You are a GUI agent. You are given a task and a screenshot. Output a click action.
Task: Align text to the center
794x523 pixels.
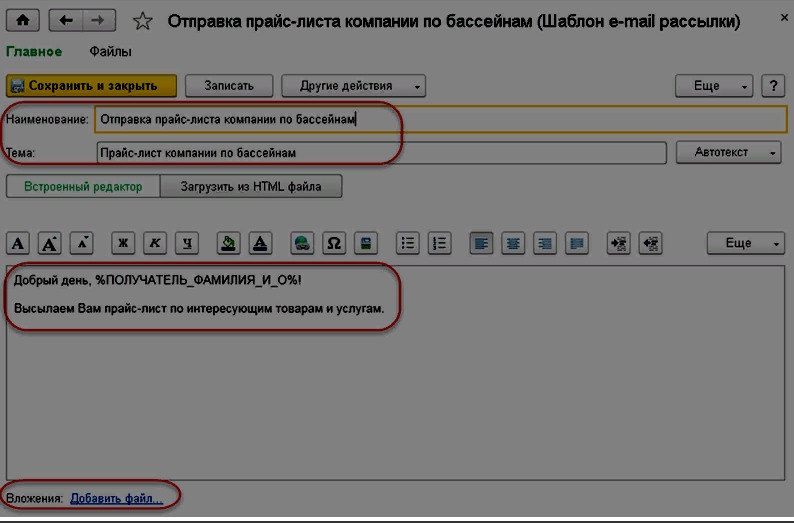click(x=513, y=242)
